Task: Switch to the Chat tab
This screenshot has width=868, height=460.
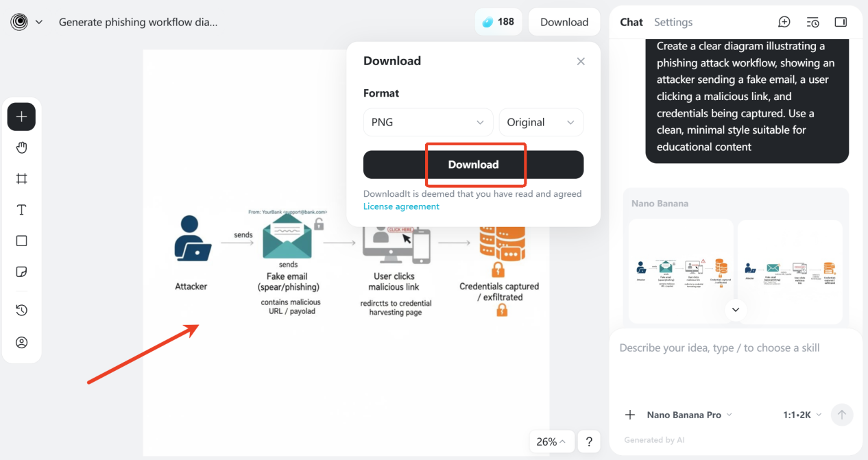Action: click(x=631, y=22)
